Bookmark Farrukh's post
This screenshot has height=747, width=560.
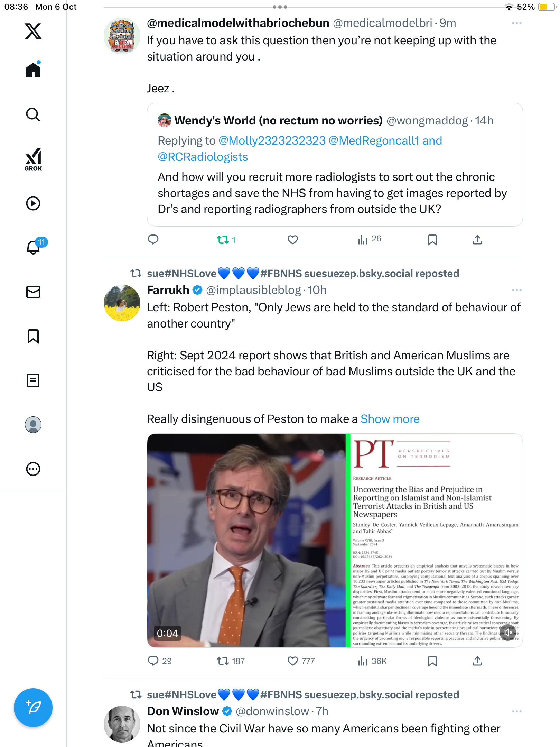tap(432, 661)
